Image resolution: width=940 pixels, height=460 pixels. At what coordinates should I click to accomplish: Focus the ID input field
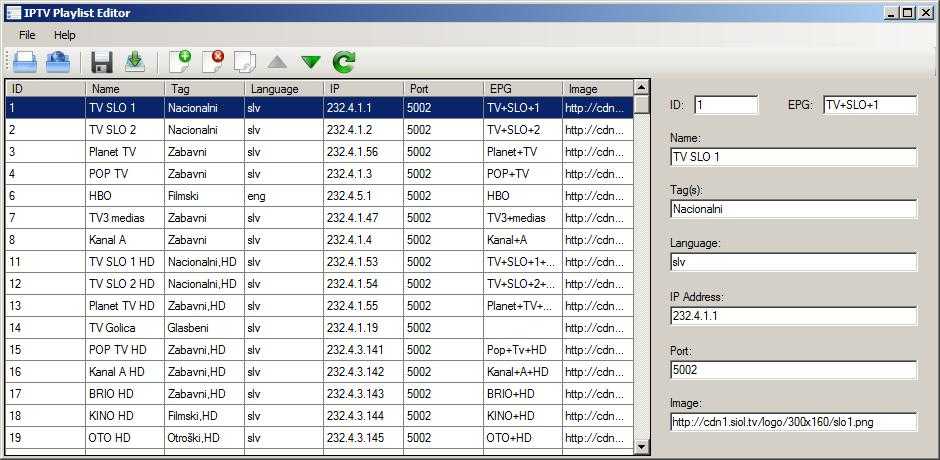726,105
